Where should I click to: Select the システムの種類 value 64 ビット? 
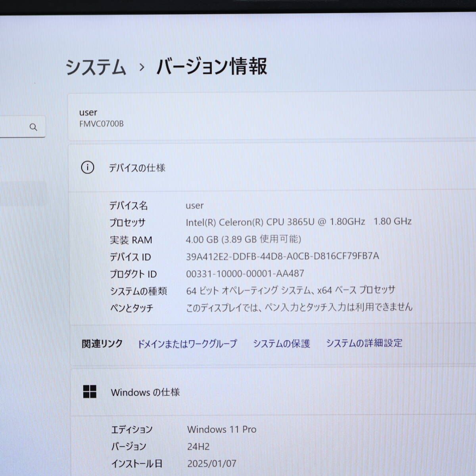click(291, 290)
